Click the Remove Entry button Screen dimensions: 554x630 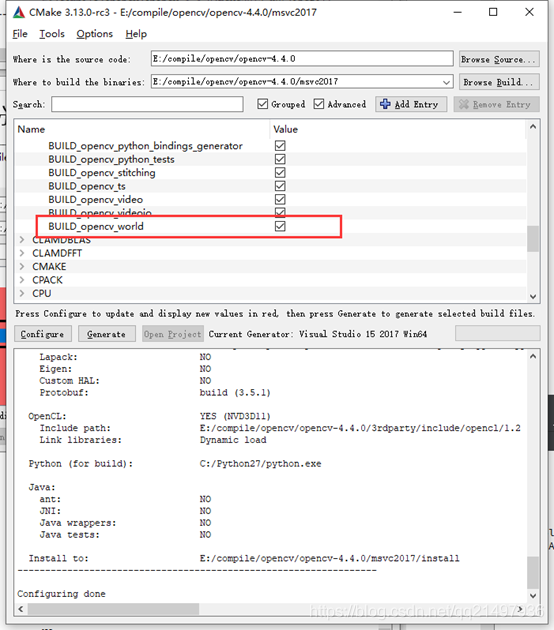click(497, 104)
